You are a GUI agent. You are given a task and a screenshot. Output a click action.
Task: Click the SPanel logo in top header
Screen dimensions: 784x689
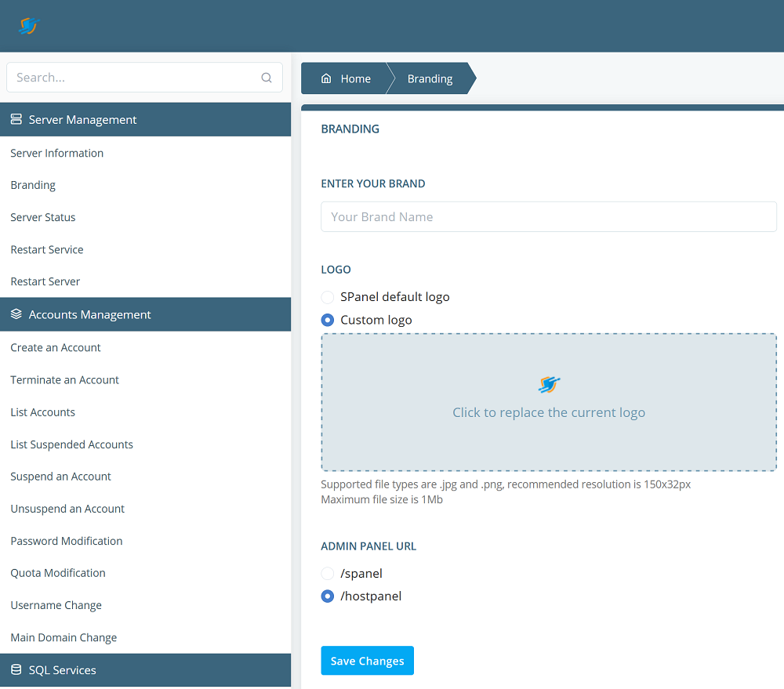(28, 26)
